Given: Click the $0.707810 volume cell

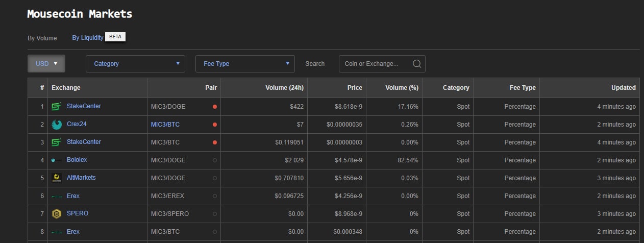Looking at the screenshot, I should tap(264, 178).
